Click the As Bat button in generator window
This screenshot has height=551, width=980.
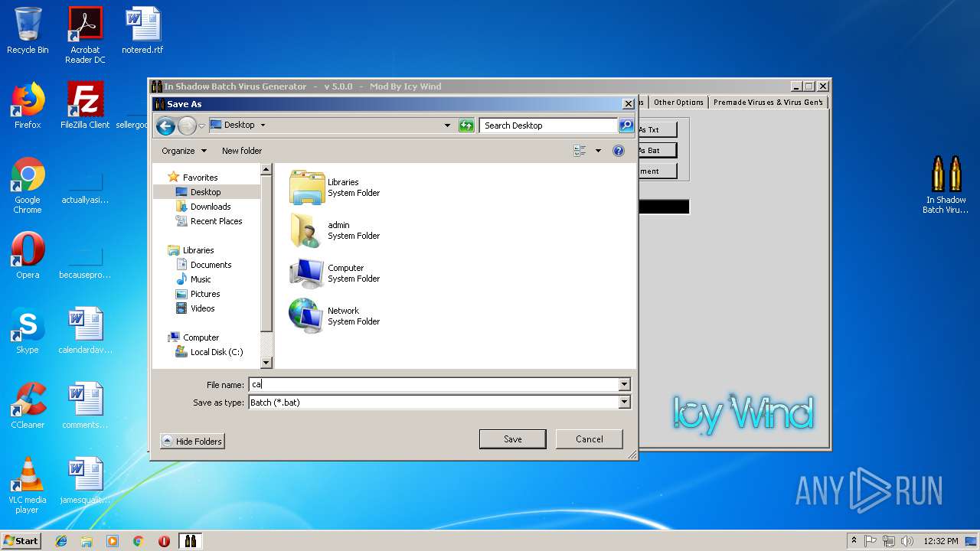[x=658, y=151]
